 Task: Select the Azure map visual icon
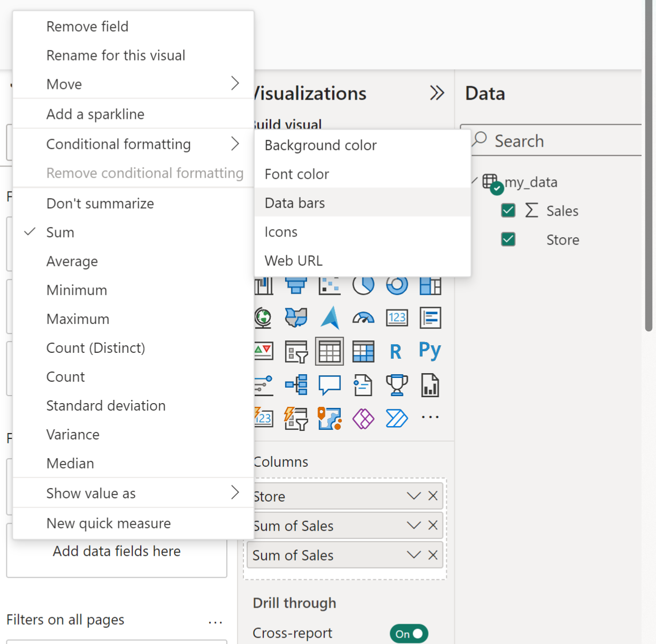[330, 317]
